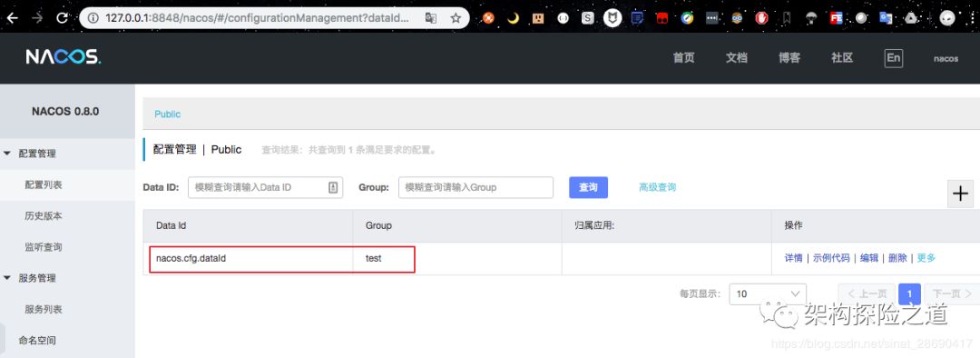Open 博客 in the top navigation
The width and height of the screenshot is (980, 358).
click(x=789, y=57)
